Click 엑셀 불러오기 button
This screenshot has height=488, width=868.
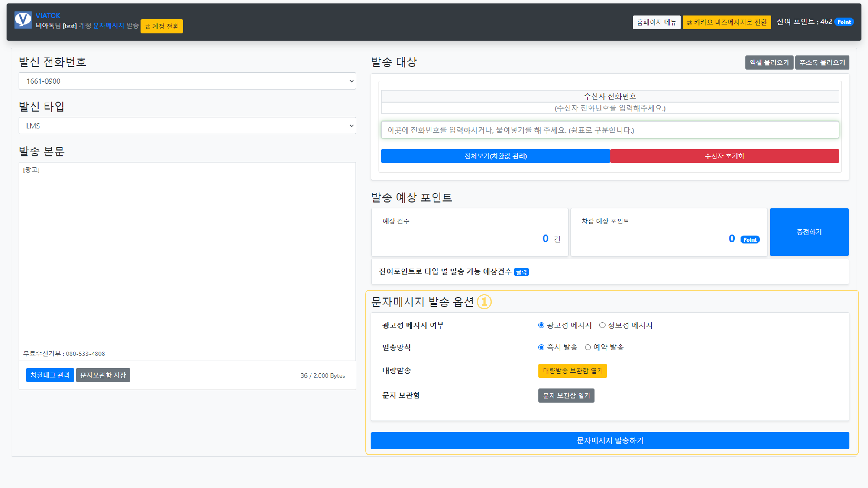tap(769, 62)
